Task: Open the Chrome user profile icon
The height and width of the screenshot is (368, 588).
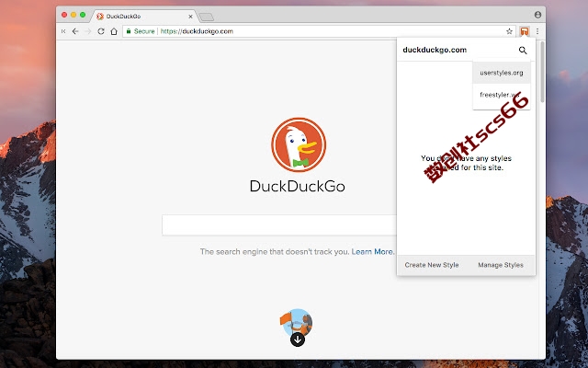Action: pos(537,15)
